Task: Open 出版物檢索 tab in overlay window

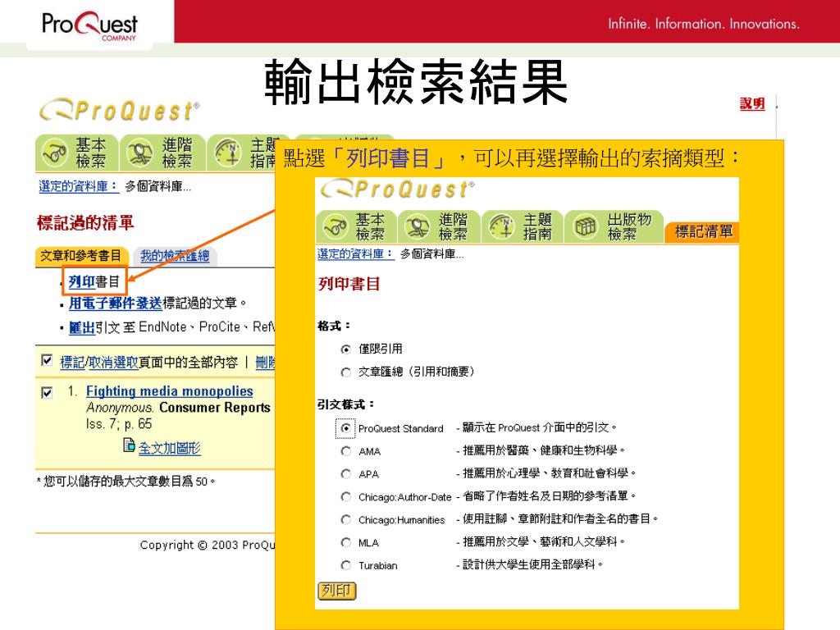Action: [x=614, y=227]
